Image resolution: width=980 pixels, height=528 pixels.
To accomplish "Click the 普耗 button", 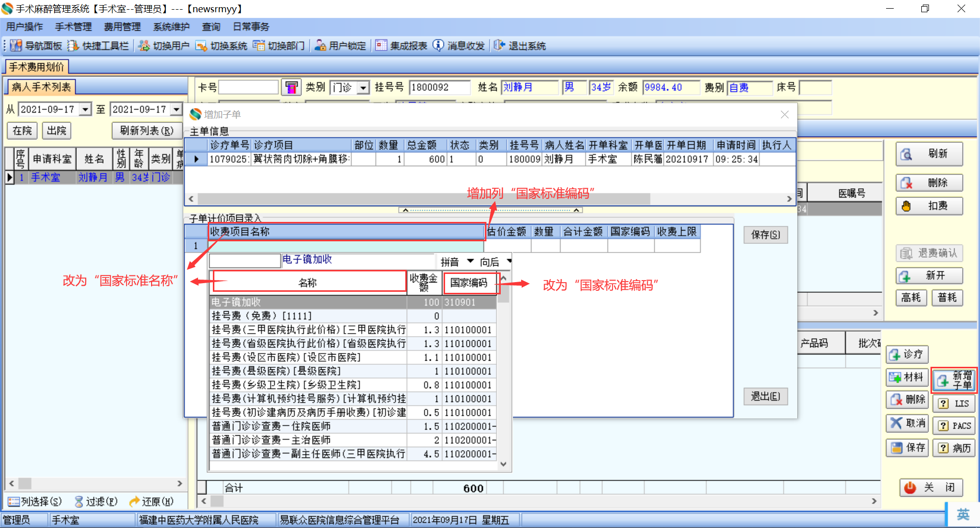I will [x=947, y=297].
